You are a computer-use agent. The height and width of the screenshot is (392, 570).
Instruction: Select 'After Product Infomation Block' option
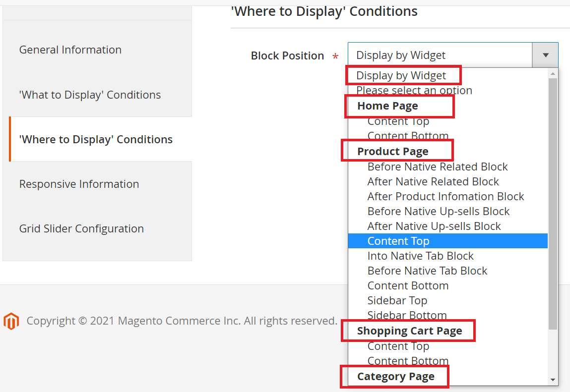pyautogui.click(x=445, y=196)
